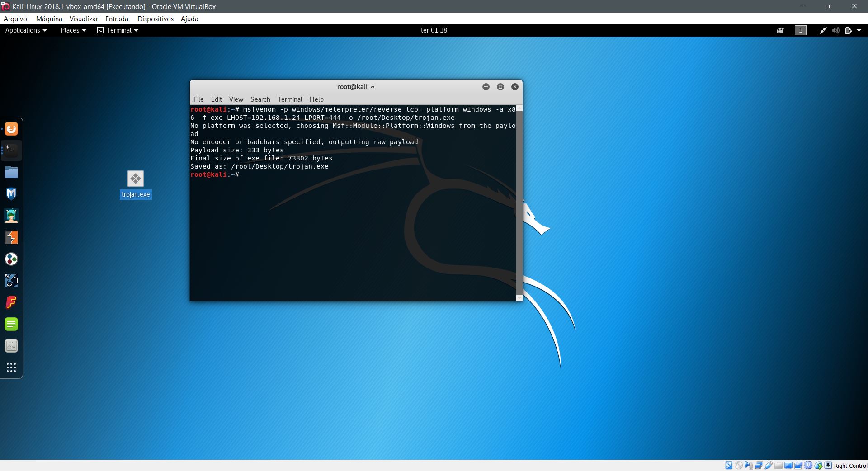
Task: Open the Applications dropdown menu
Action: pyautogui.click(x=25, y=30)
